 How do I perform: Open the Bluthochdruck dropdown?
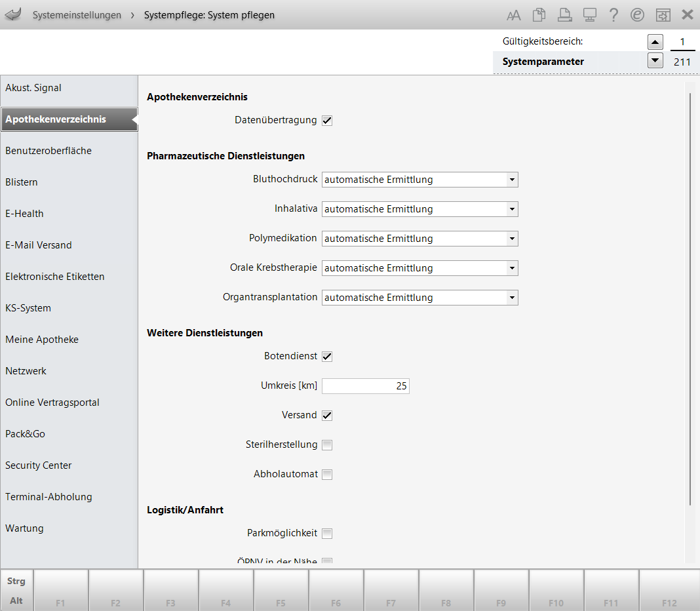pyautogui.click(x=511, y=180)
